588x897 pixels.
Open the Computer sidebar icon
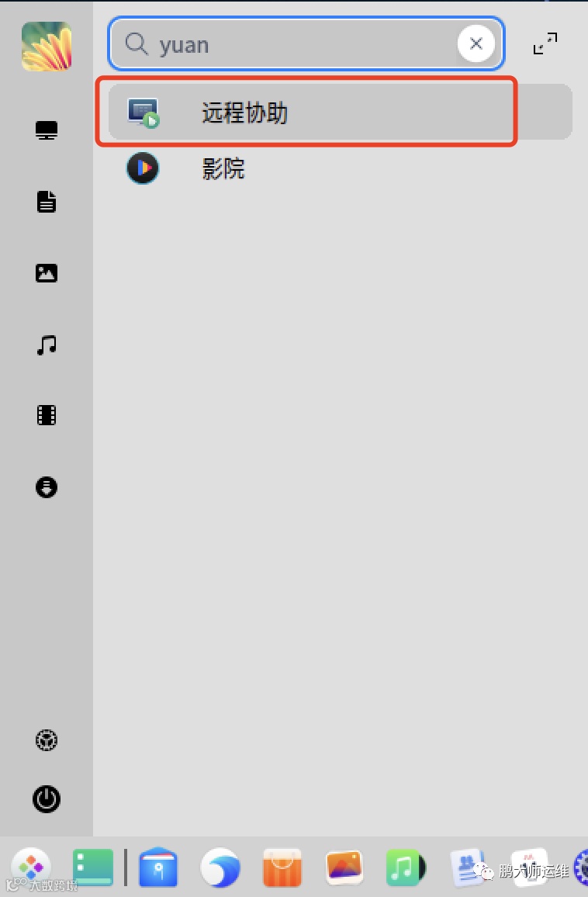coord(47,130)
